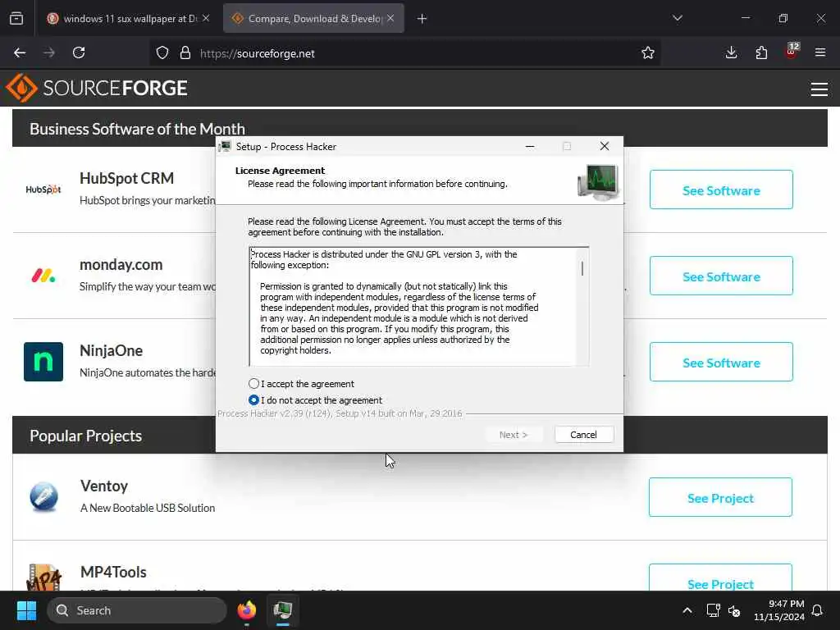Click See Software for NinjaOne
This screenshot has width=840, height=630.
721,362
